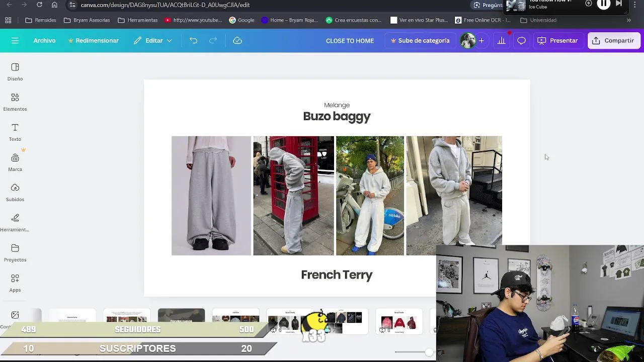
Task: Open the Texto panel in sidebar
Action: pos(15,132)
